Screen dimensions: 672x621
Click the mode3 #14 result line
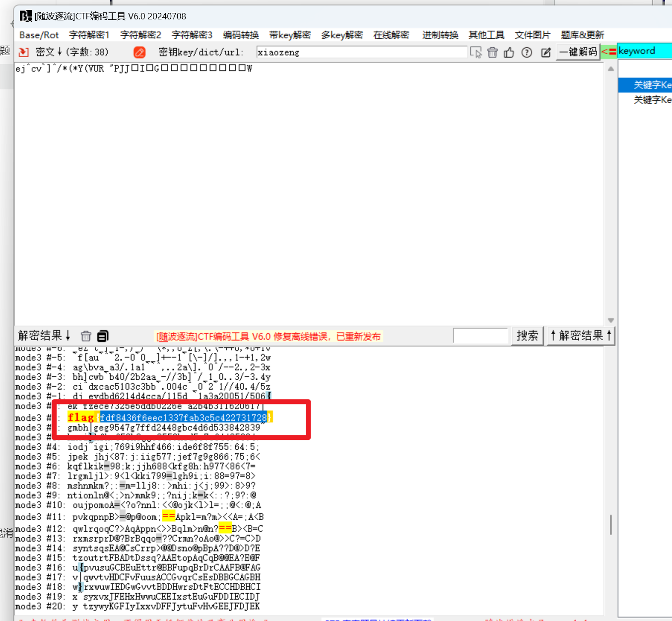[137, 549]
